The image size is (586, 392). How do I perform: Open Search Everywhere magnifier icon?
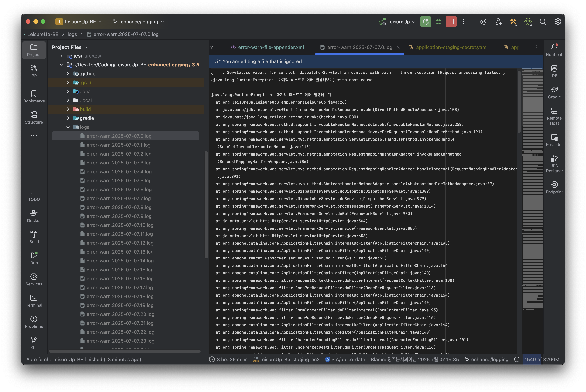coord(543,22)
